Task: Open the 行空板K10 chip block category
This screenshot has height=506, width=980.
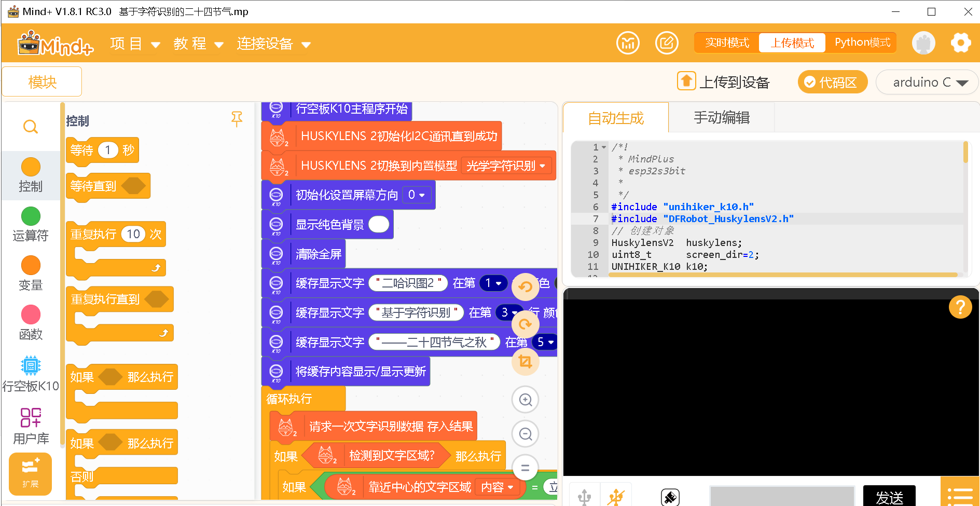Action: 31,374
